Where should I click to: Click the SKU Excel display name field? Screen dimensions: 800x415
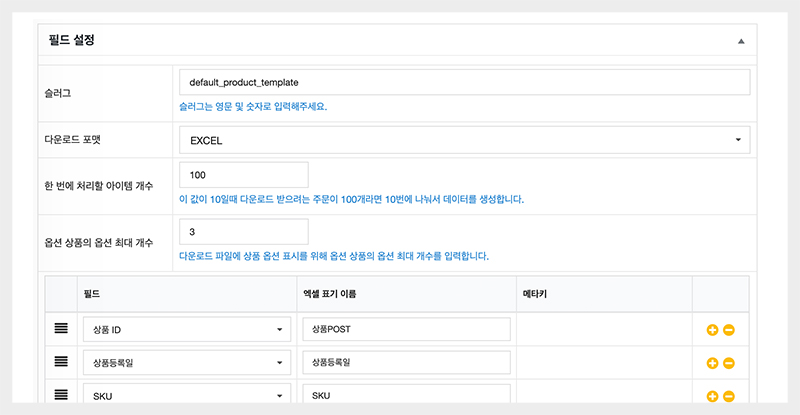pyautogui.click(x=406, y=396)
